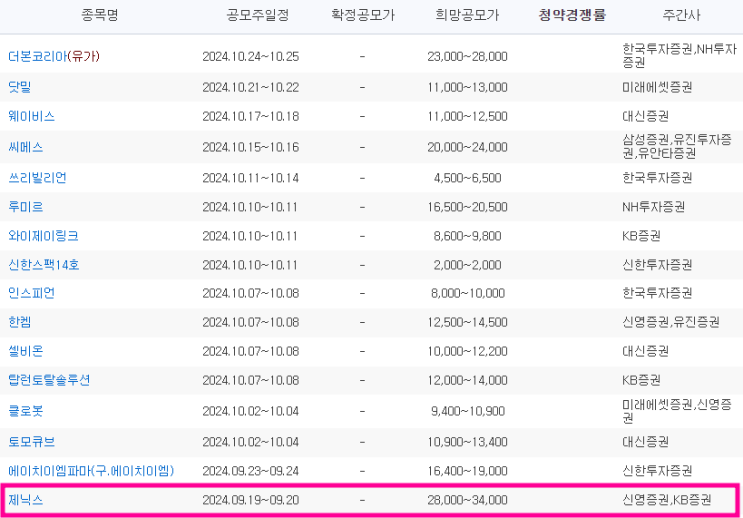This screenshot has height=518, width=743.
Task: Select the date 2024.10.24~10.25
Action: pos(251,56)
